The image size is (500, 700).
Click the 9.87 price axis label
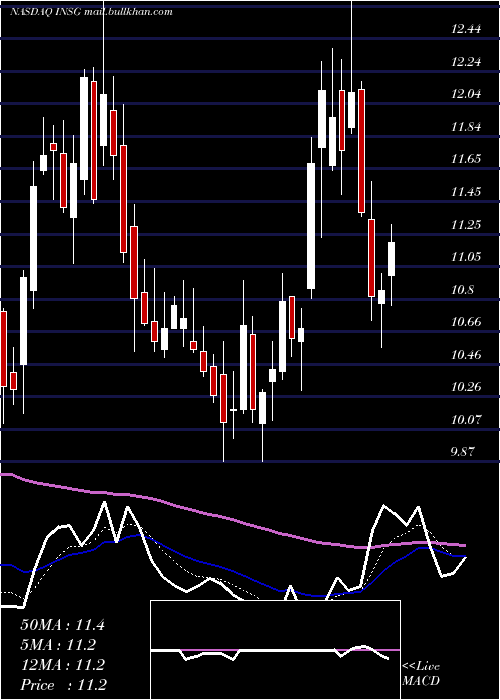462,452
